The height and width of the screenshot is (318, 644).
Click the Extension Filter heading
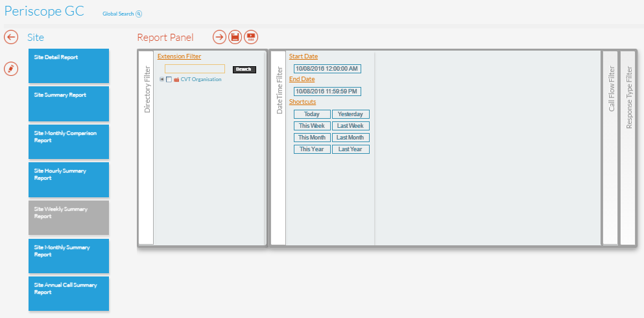click(x=179, y=56)
